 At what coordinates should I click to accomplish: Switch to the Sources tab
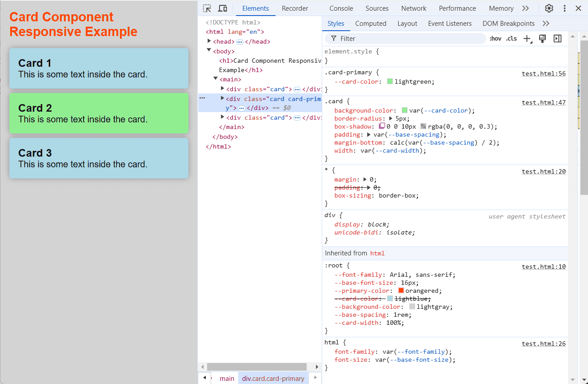click(x=377, y=8)
